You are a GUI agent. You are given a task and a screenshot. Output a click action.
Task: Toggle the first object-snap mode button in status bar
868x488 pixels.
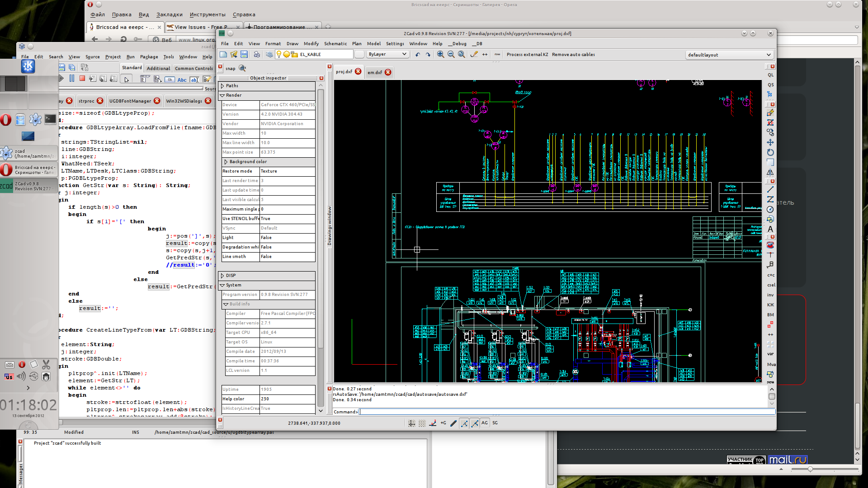tap(464, 423)
